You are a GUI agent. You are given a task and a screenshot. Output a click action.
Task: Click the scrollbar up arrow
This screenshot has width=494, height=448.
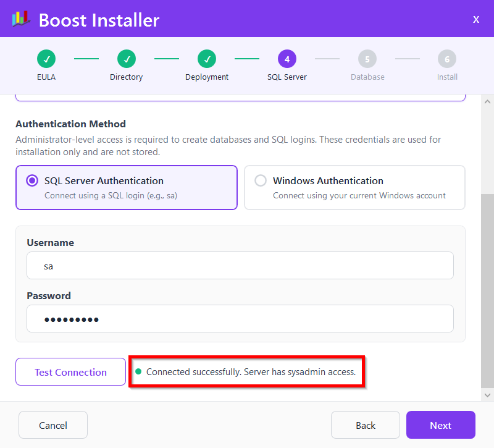(x=487, y=102)
